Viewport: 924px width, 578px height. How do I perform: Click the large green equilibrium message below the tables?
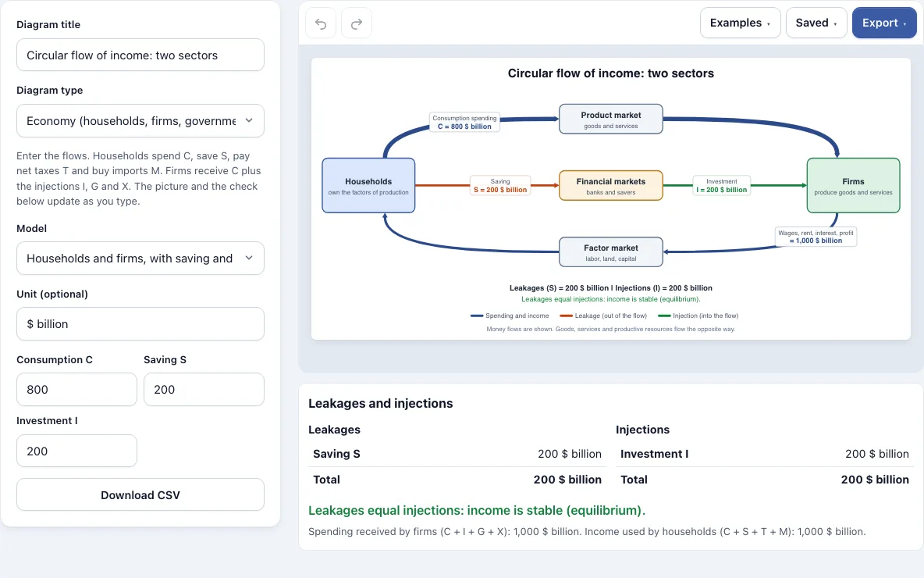click(477, 510)
